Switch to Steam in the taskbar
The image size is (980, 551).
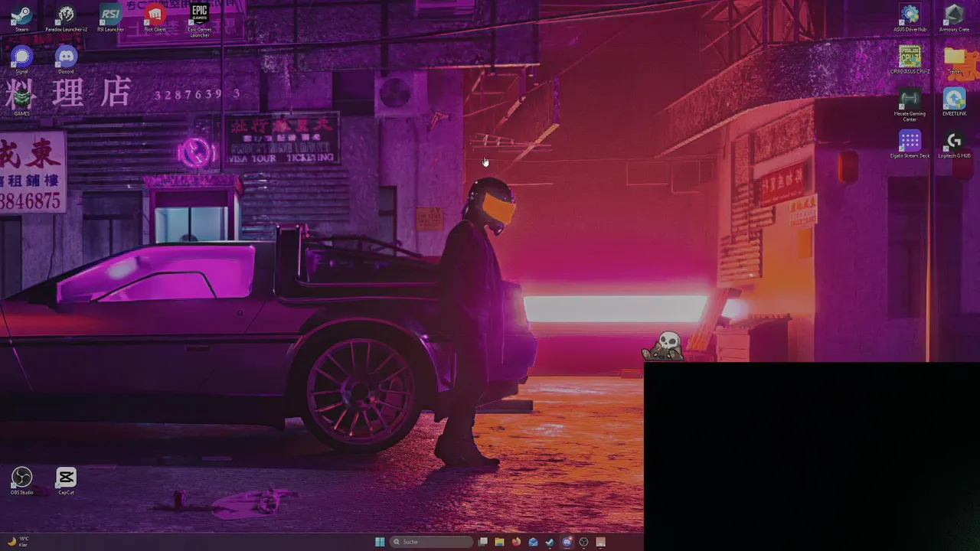pos(550,542)
